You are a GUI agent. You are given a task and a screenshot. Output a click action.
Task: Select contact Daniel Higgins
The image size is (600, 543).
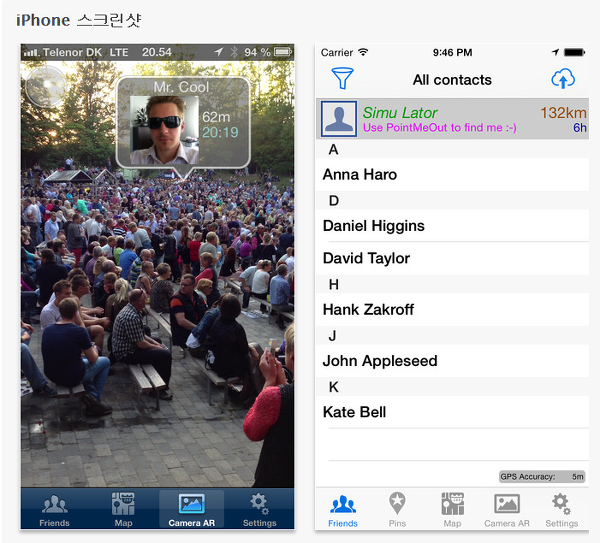click(x=452, y=226)
